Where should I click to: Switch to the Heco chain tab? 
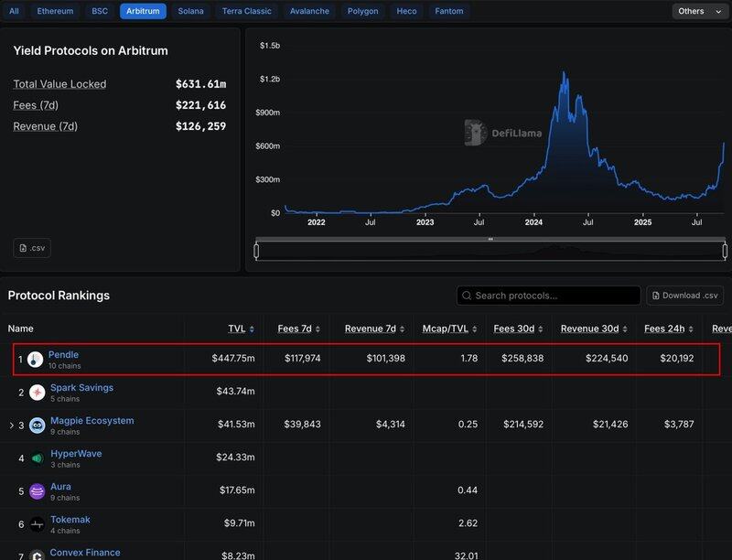point(406,11)
